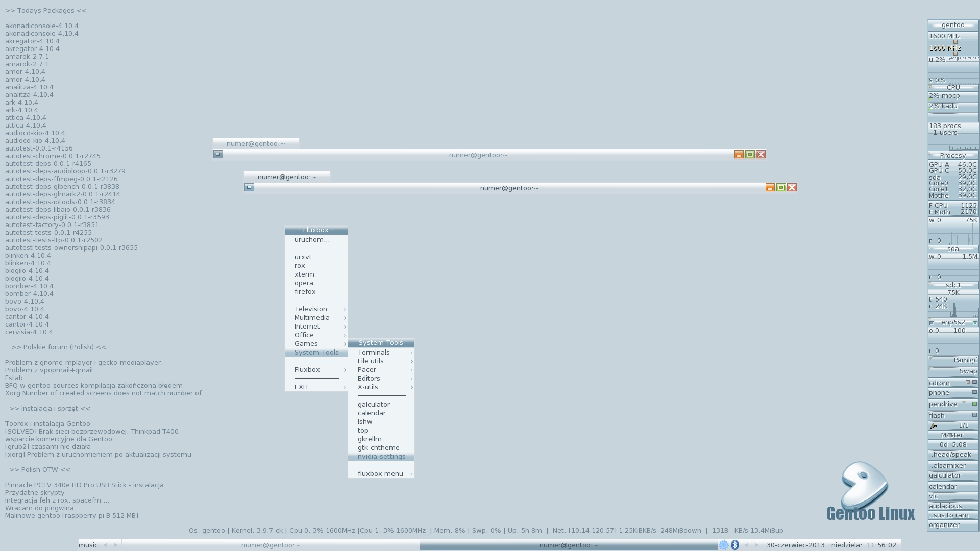The height and width of the screenshot is (551, 980).
Task: Click left indicator icon of enp5s2 panel
Action: click(932, 323)
